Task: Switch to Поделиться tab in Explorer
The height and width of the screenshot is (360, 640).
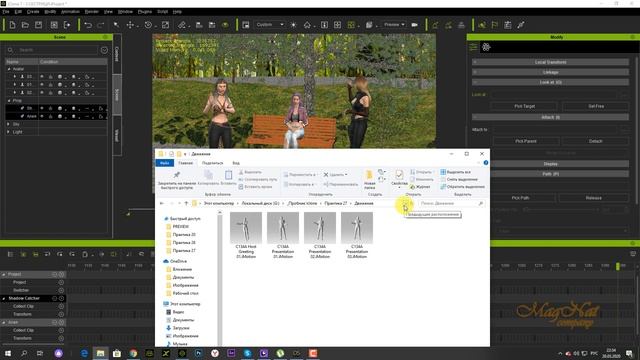Action: [x=212, y=163]
